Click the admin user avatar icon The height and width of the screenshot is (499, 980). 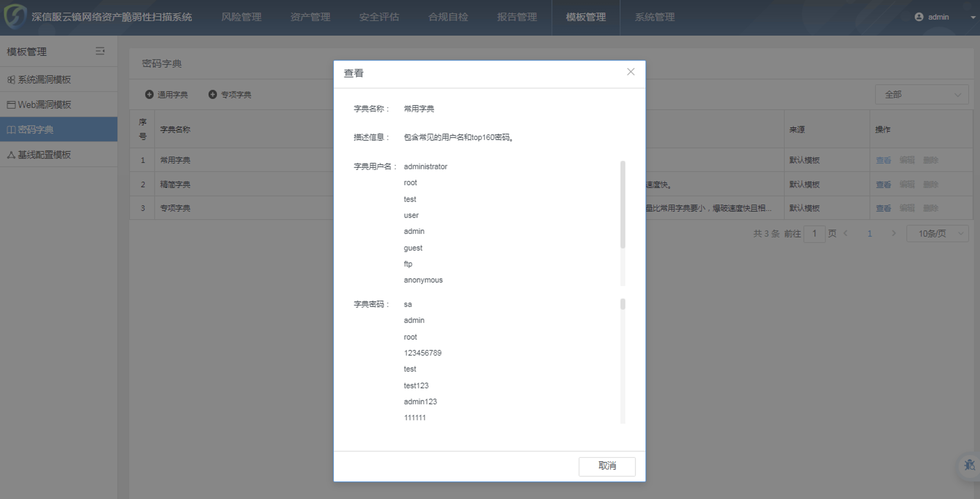[919, 17]
